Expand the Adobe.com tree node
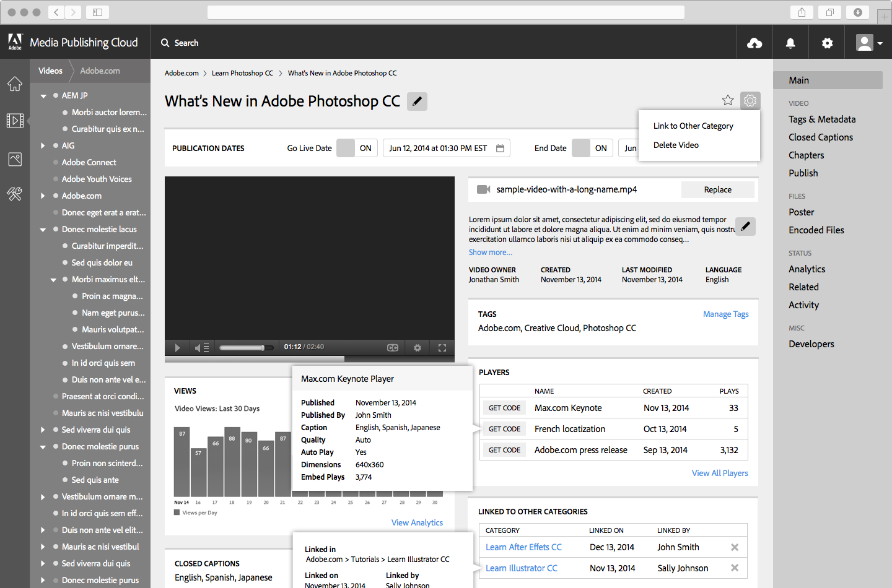Image resolution: width=892 pixels, height=588 pixels. [x=43, y=196]
